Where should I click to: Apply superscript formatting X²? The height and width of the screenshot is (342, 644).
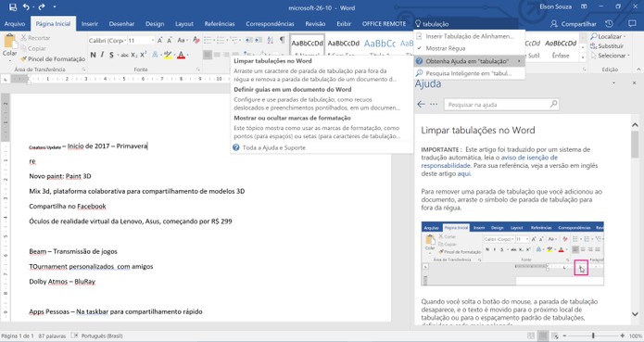(143, 55)
